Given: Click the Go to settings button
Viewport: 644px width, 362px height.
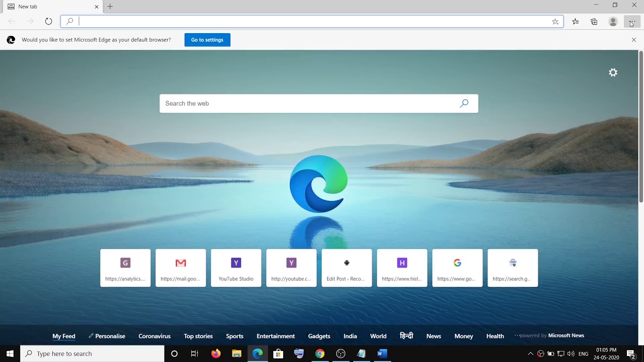Looking at the screenshot, I should tap(207, 40).
